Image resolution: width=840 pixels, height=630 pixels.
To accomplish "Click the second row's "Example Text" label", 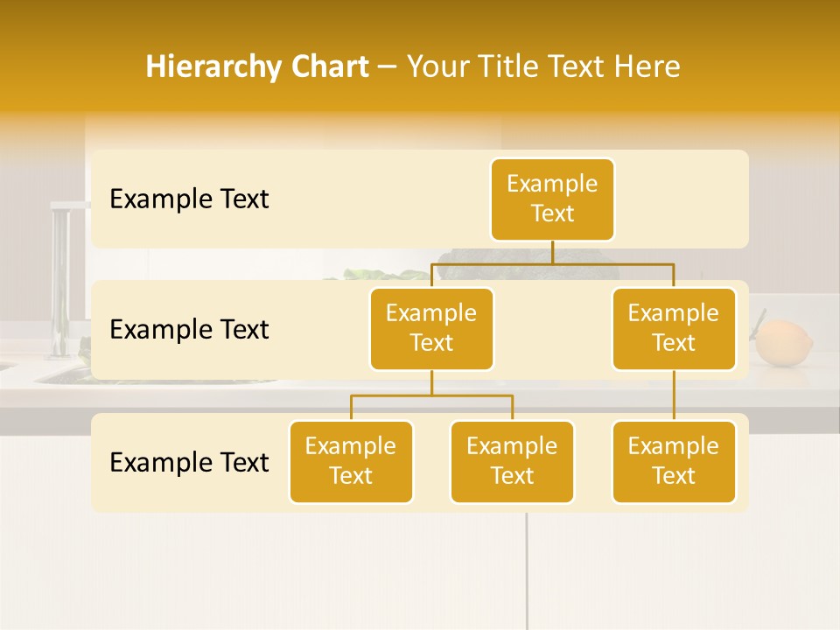I will click(189, 330).
